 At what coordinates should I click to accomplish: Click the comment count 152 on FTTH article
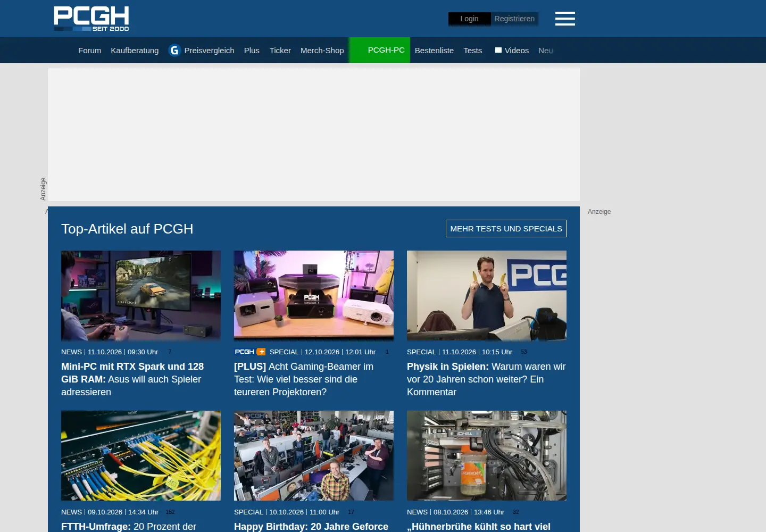(170, 512)
